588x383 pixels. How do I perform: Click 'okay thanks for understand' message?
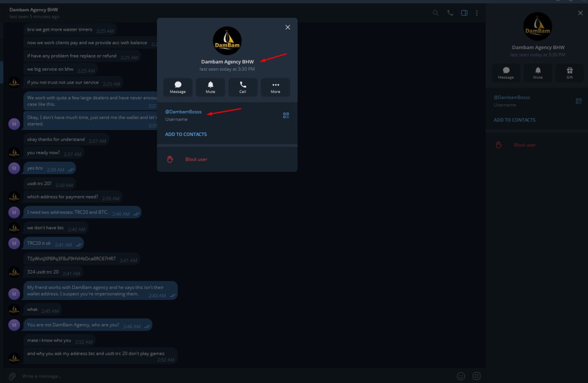point(66,140)
